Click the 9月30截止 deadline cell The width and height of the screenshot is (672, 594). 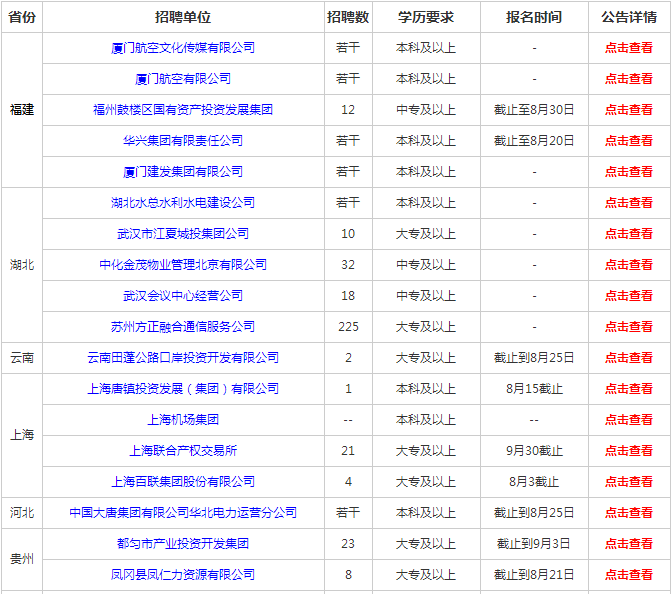[534, 451]
